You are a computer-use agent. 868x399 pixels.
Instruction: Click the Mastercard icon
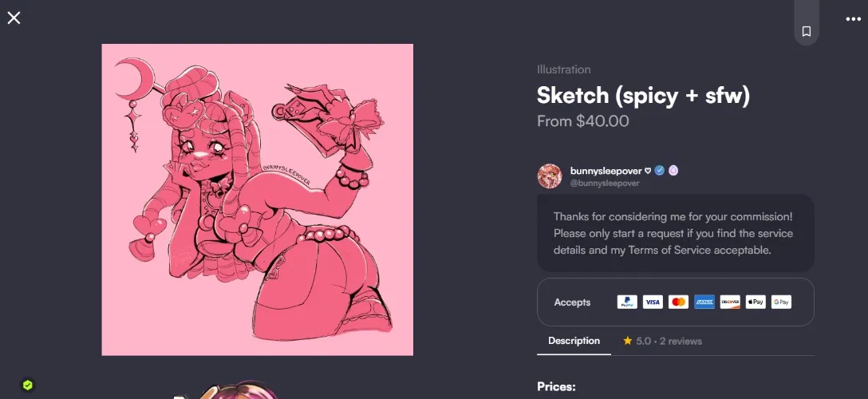(x=678, y=302)
